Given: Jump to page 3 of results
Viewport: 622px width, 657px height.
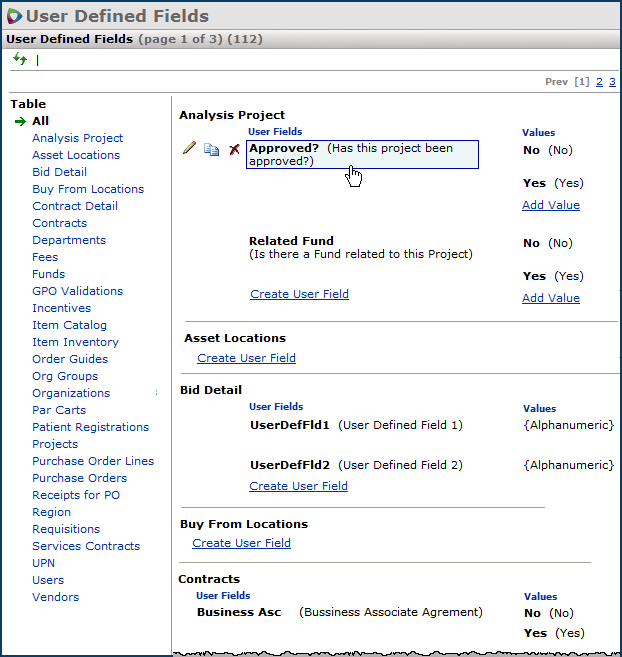Looking at the screenshot, I should [x=612, y=82].
